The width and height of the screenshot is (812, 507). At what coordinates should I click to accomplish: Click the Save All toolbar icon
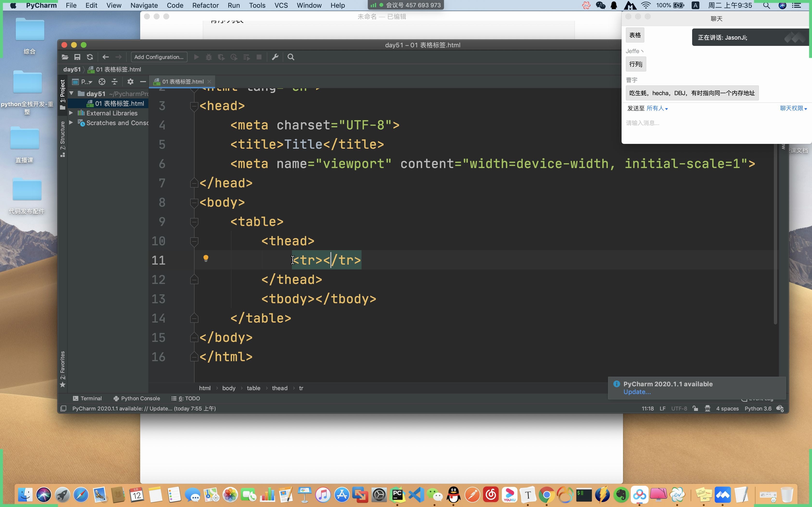pos(77,57)
